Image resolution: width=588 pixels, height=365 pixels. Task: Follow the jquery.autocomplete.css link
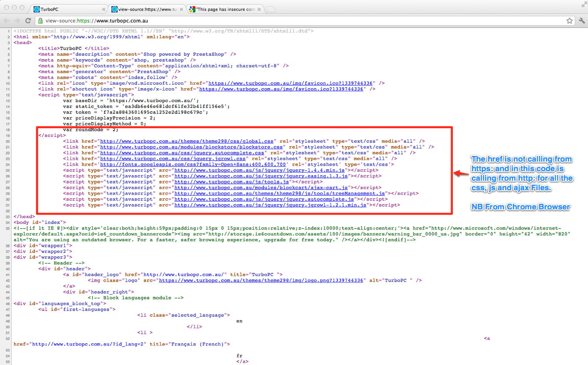(182, 153)
